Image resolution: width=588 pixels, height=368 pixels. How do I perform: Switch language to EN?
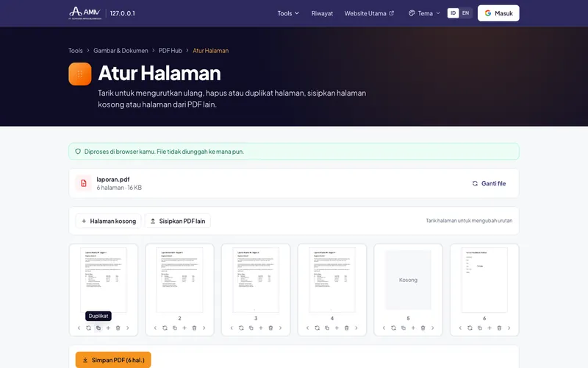click(465, 13)
